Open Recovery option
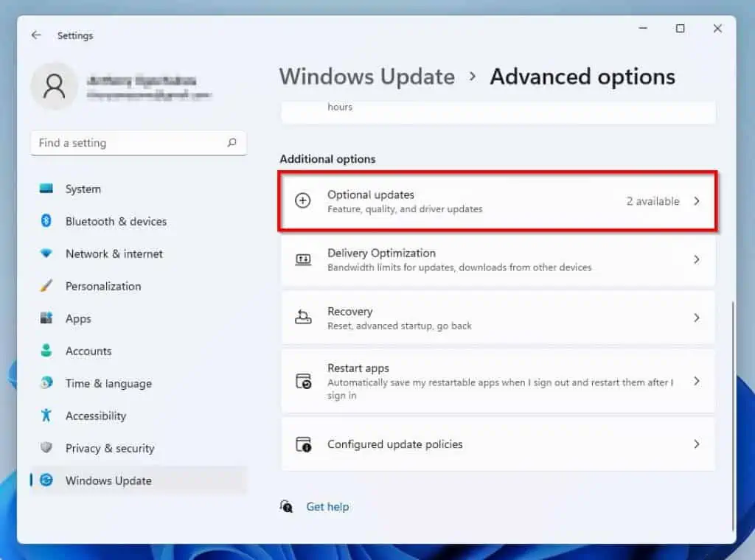Screen dimensions: 755x560 pyautogui.click(x=498, y=318)
